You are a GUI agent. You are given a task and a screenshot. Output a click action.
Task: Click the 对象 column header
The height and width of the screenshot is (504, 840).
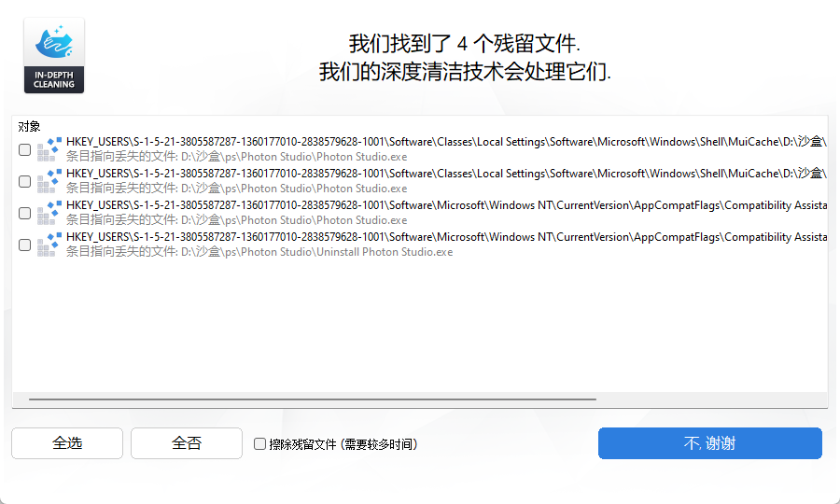pos(30,126)
